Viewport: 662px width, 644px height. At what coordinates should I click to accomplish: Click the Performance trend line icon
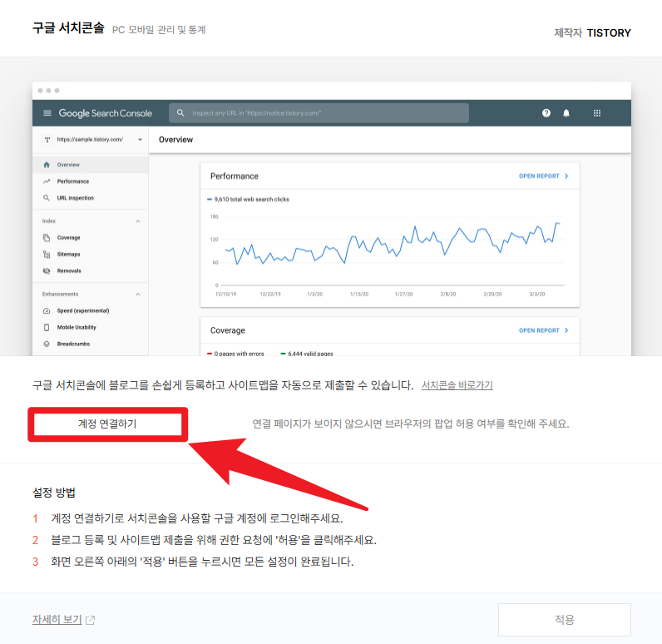47,181
